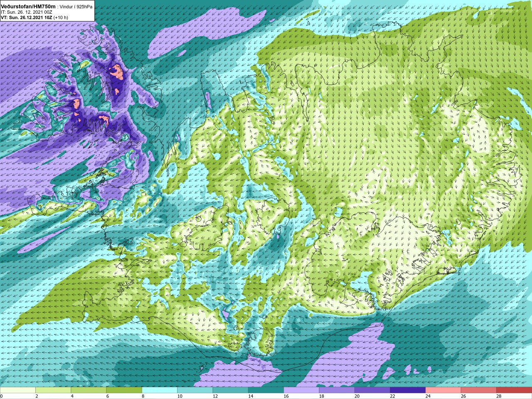Pick the light yellow-green 2–4 legend swatch
The width and height of the screenshot is (532, 399).
pyautogui.click(x=53, y=390)
